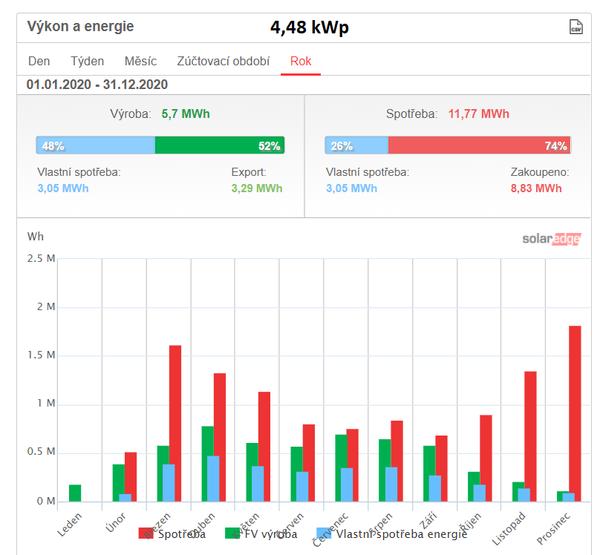Click the red Listopad consumption bar
600x555 pixels.
coord(530,436)
